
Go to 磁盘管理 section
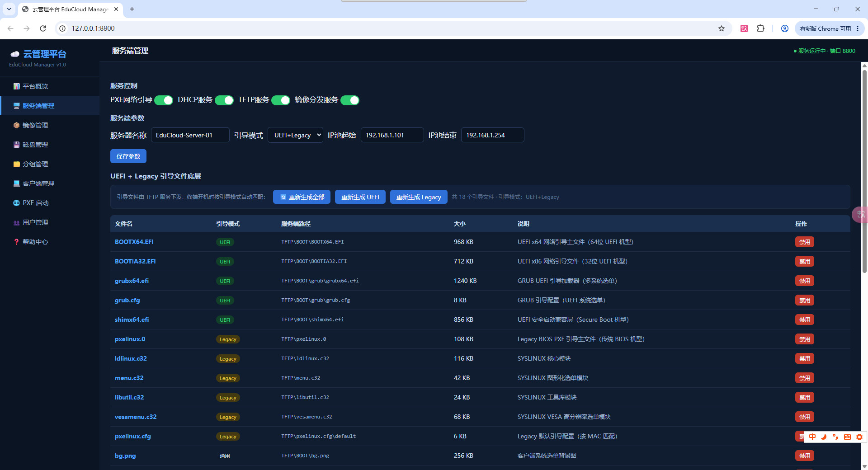click(x=50, y=145)
